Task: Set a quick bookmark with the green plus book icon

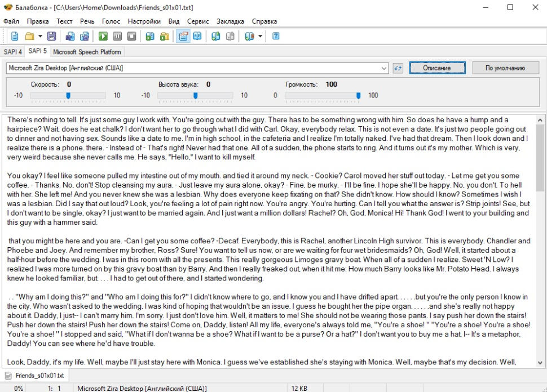Action: 216,36
